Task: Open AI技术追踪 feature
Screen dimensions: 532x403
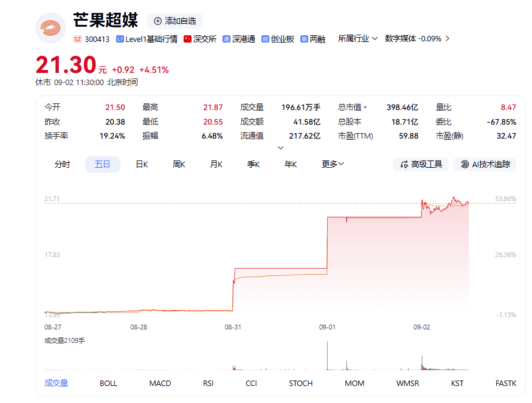Action: point(485,165)
